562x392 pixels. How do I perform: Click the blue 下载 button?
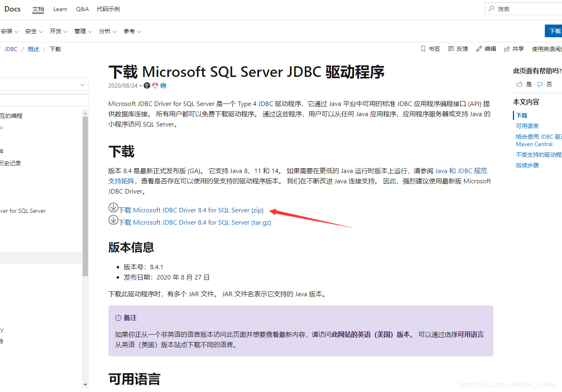(553, 31)
